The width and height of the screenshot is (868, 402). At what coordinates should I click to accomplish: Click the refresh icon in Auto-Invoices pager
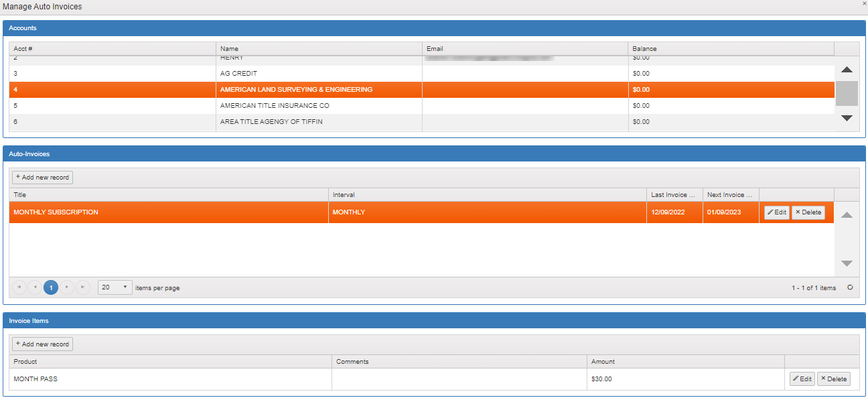click(850, 287)
